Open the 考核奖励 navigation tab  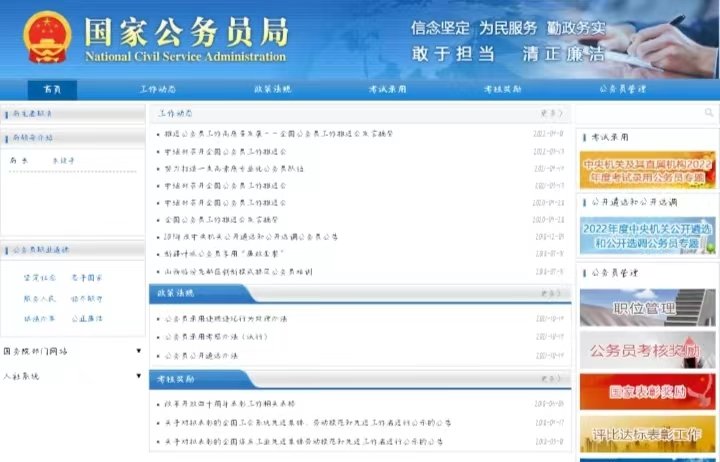click(x=502, y=89)
